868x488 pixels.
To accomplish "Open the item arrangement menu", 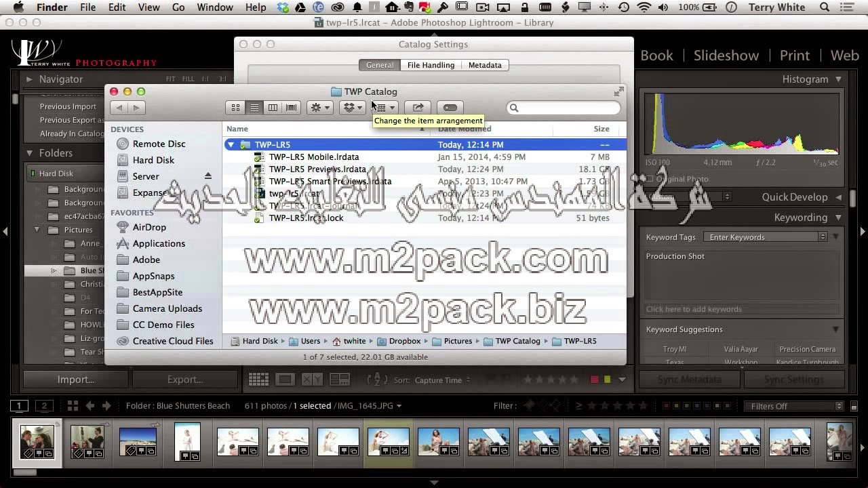I will click(384, 108).
